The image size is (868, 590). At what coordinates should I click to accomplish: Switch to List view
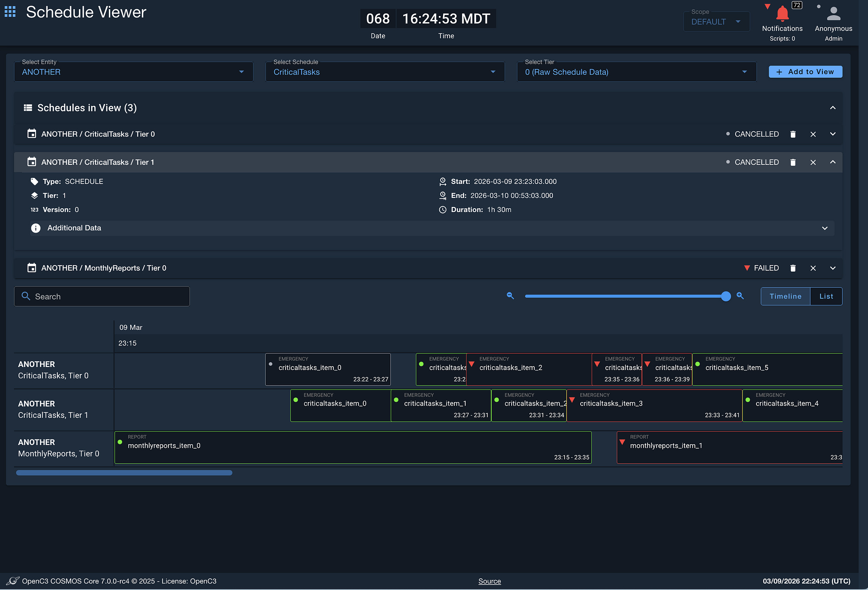(x=826, y=296)
